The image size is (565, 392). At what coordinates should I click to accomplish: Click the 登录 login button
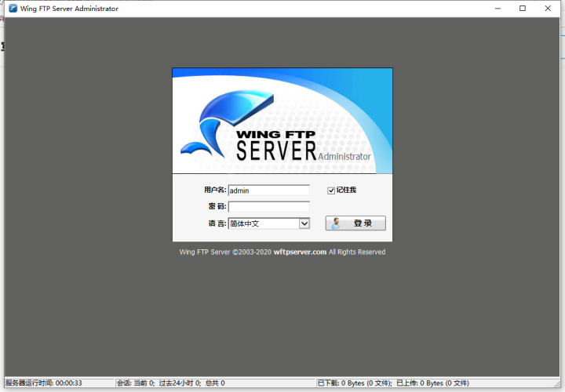click(355, 223)
